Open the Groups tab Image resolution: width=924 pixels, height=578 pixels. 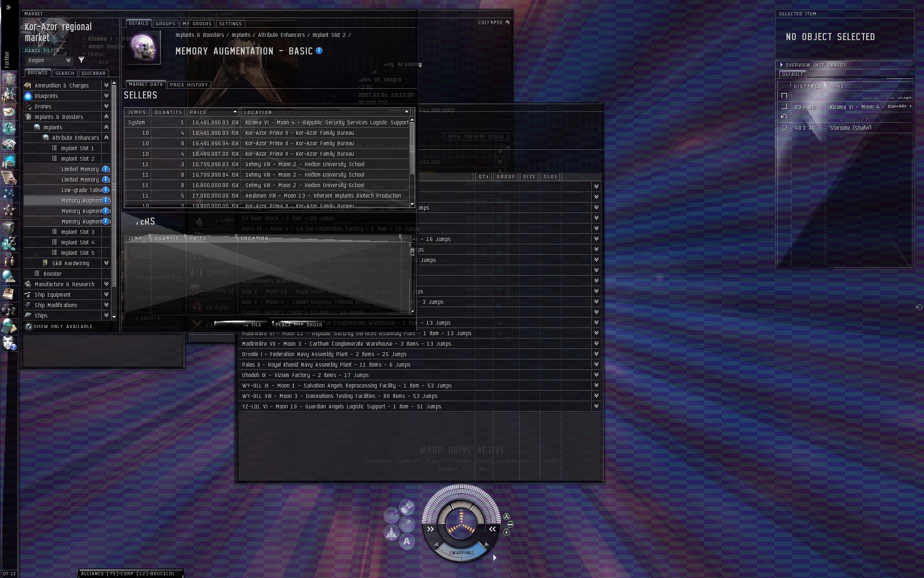point(166,24)
